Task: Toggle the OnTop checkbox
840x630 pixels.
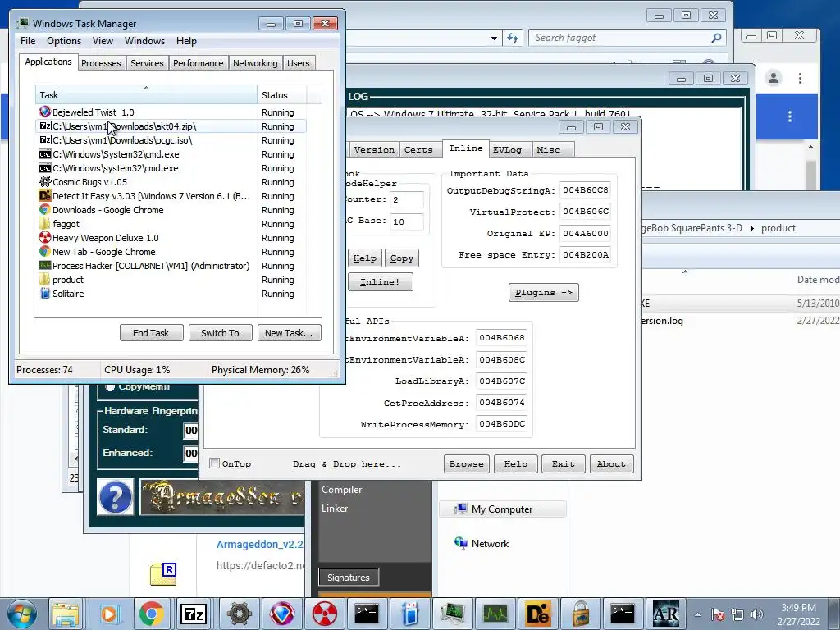Action: 214,463
